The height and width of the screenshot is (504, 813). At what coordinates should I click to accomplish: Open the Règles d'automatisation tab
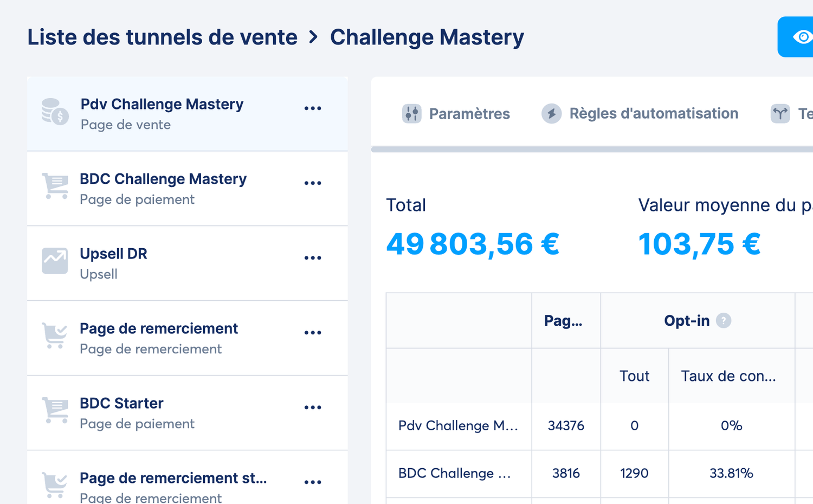[653, 114]
